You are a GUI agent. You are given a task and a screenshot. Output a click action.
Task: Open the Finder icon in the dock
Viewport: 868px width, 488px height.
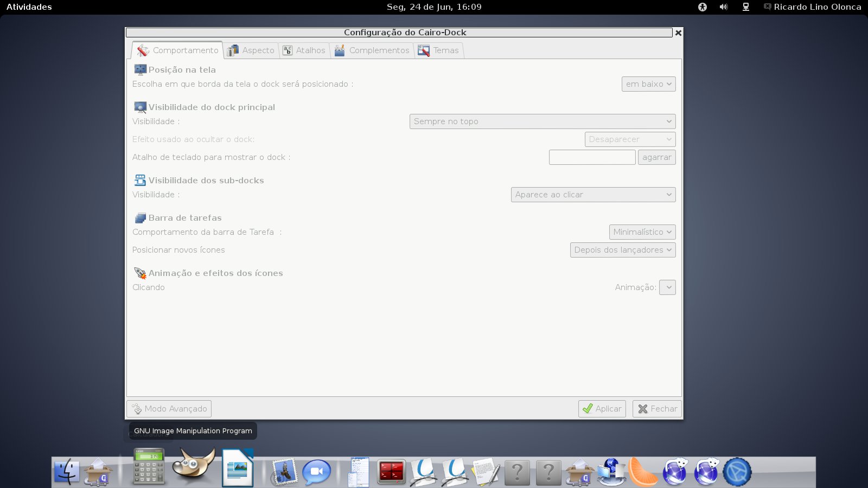tap(67, 472)
